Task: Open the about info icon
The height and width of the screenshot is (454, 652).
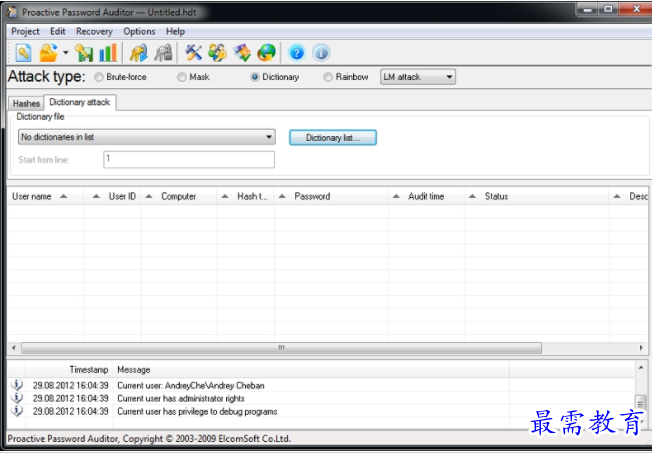Action: point(321,53)
